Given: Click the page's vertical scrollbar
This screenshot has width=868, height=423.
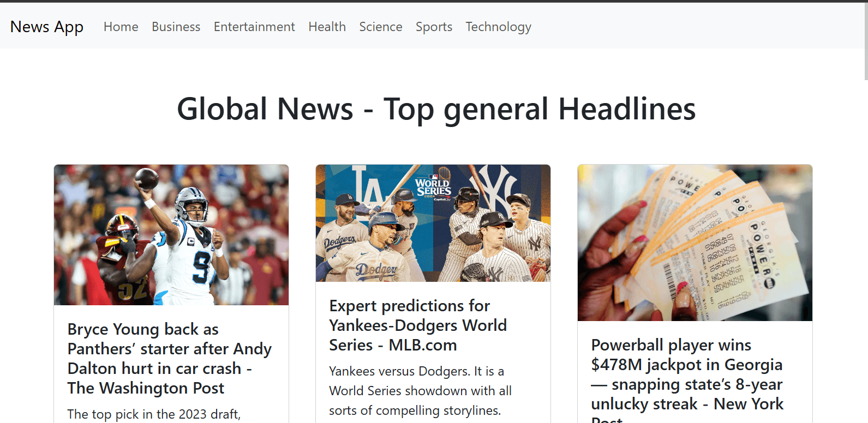Looking at the screenshot, I should coord(866,41).
